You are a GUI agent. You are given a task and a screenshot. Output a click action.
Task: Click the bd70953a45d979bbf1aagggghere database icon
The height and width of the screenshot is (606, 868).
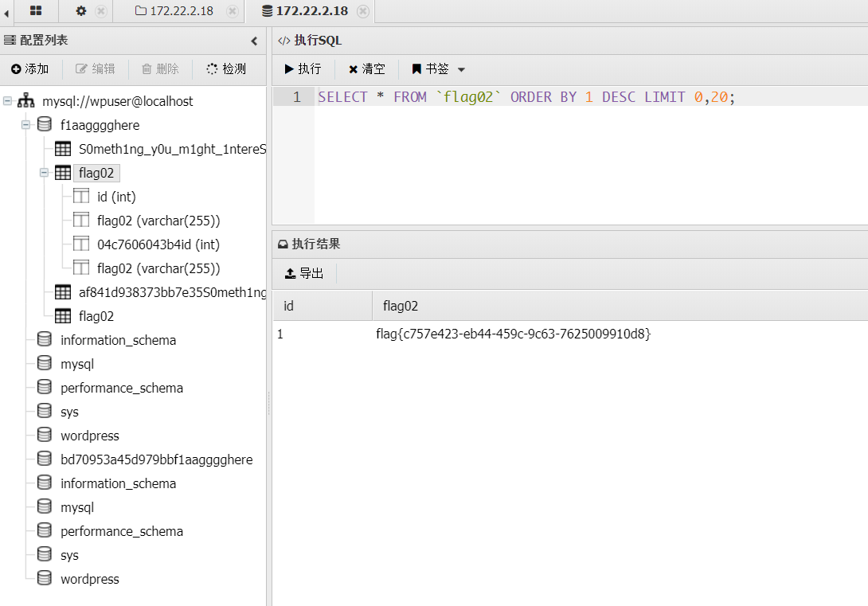point(45,458)
